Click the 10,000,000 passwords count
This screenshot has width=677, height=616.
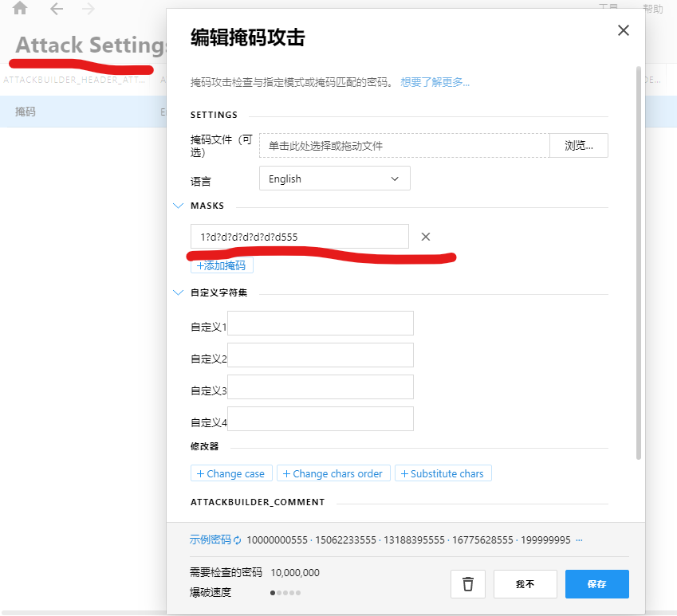(295, 573)
